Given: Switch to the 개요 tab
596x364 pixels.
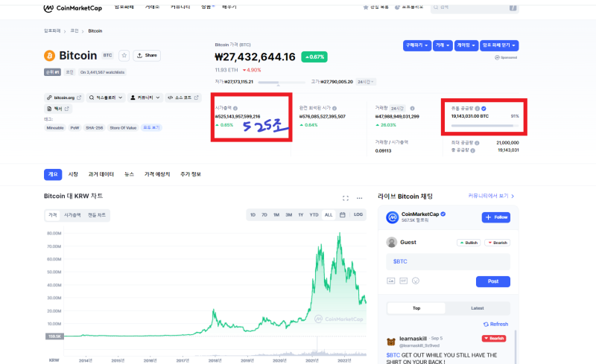Looking at the screenshot, I should coord(53,174).
